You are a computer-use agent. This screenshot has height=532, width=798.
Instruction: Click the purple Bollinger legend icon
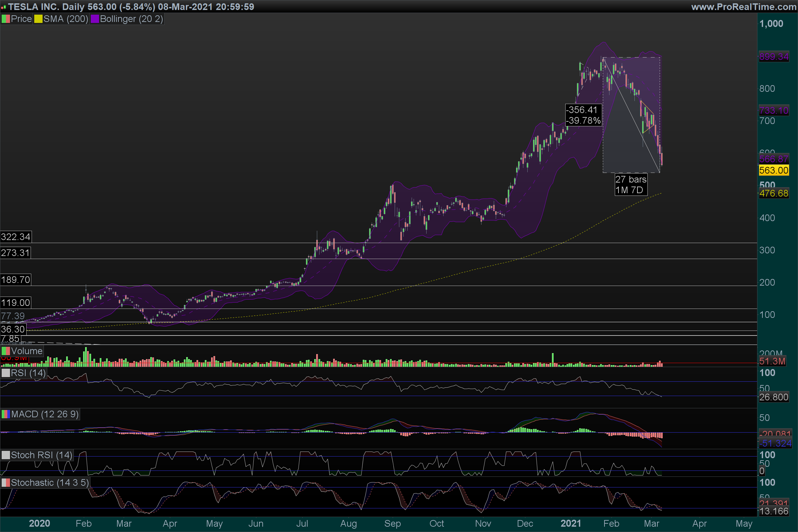click(x=95, y=19)
